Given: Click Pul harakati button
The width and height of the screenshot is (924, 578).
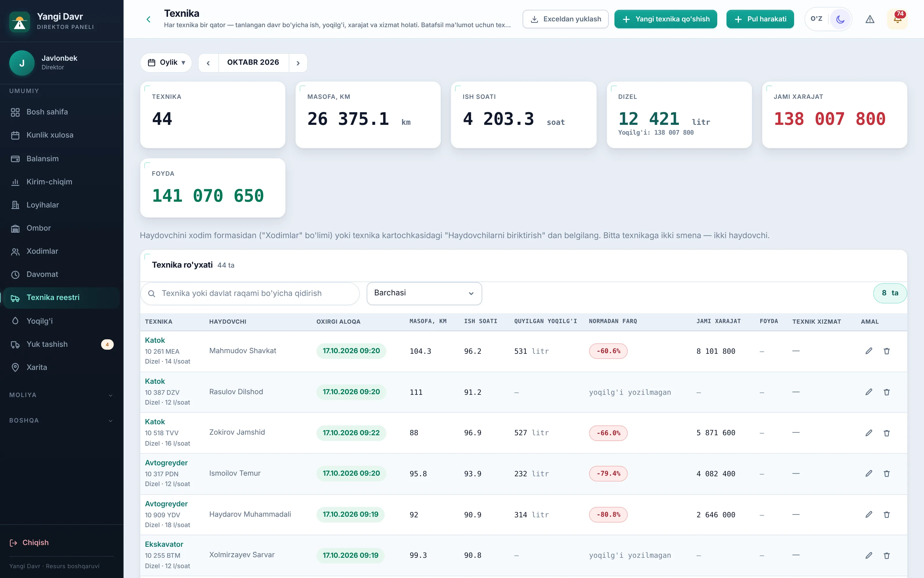Looking at the screenshot, I should click(760, 19).
